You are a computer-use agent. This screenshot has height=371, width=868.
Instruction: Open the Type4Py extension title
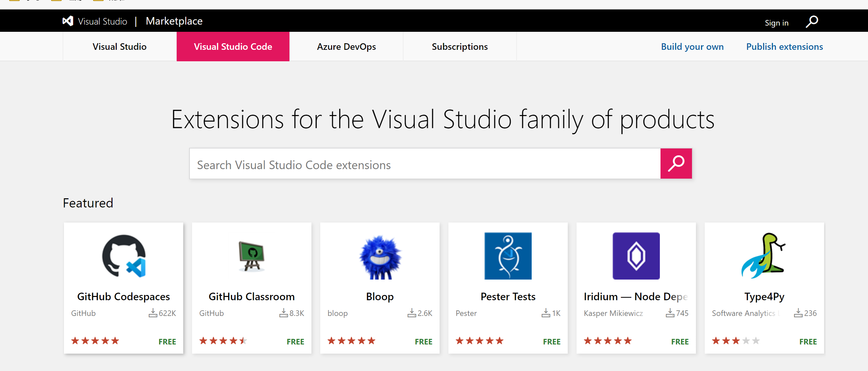tap(764, 297)
